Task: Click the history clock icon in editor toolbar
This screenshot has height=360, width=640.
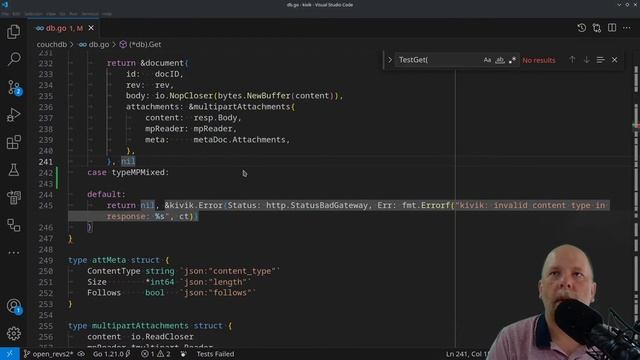Action: point(582,28)
